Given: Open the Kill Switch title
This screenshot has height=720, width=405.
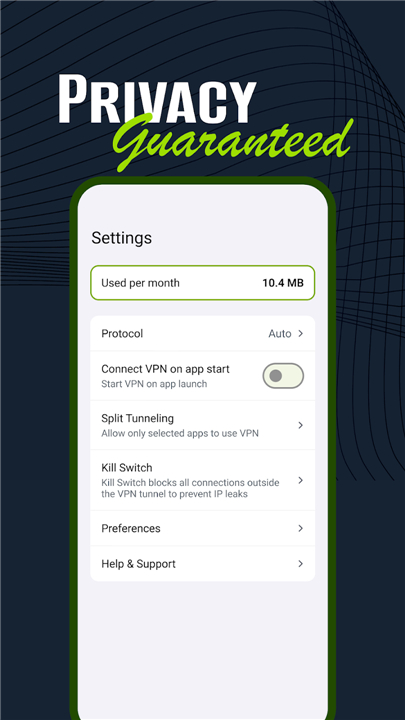Looking at the screenshot, I should pos(127,467).
